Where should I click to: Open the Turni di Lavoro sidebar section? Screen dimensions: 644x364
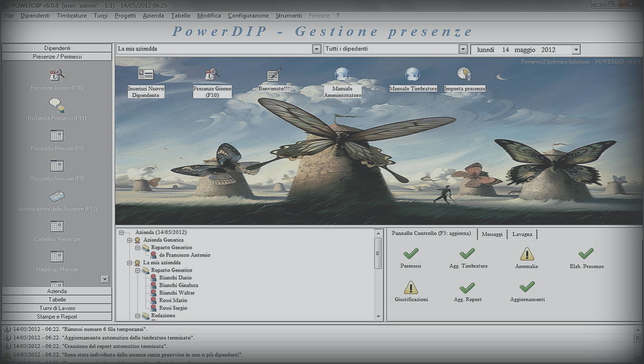tap(57, 308)
